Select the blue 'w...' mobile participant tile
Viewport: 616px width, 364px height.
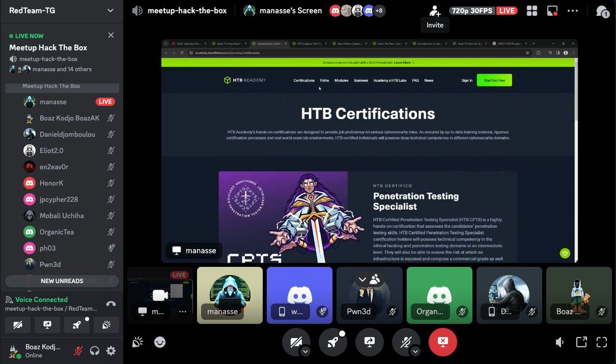(x=300, y=295)
